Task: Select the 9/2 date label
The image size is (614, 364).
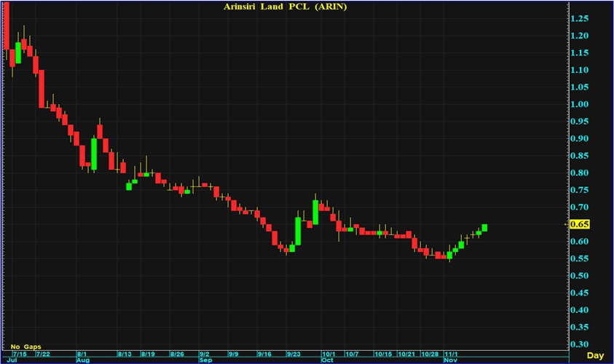Action: (x=205, y=354)
